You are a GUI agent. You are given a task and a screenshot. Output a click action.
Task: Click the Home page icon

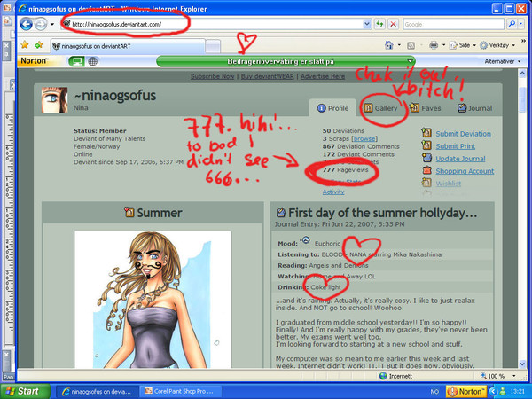point(389,45)
